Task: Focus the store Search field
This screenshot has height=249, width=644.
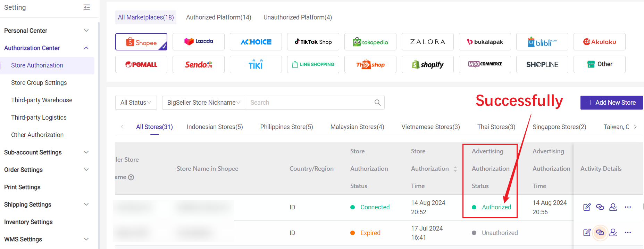Action: tap(309, 103)
